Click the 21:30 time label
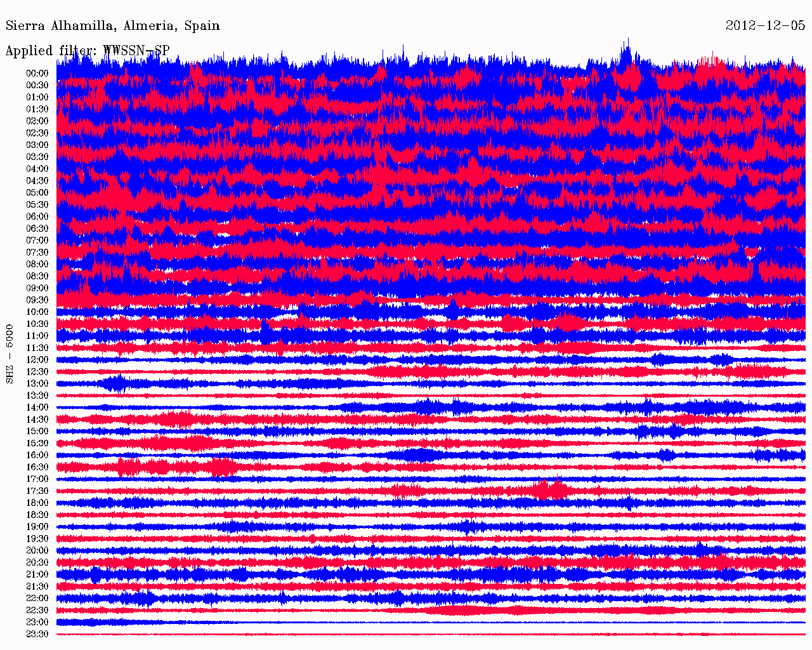The image size is (812, 650). point(37,587)
